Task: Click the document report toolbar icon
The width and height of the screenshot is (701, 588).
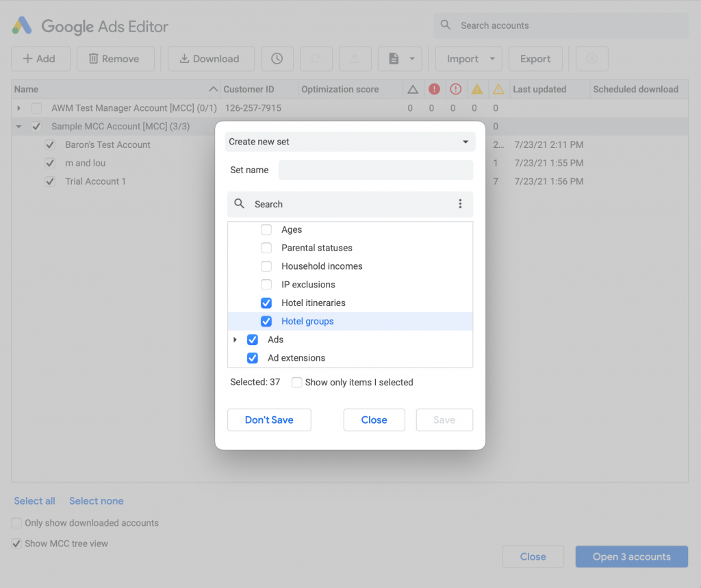Action: click(394, 59)
